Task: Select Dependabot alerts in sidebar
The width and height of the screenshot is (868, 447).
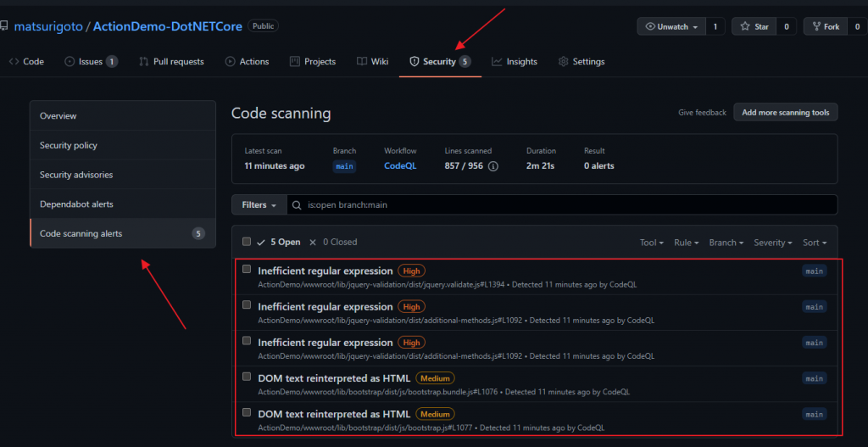Action: point(123,204)
